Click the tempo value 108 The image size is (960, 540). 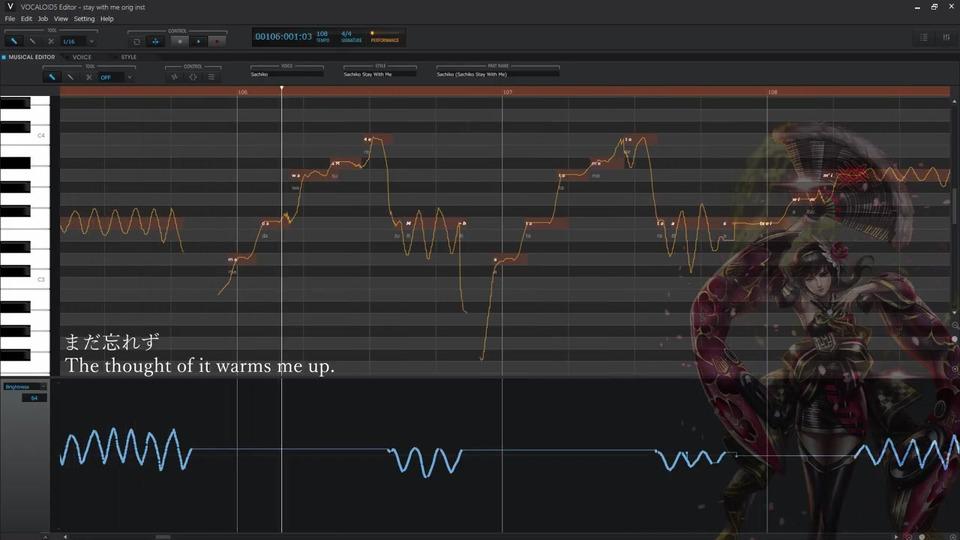322,34
